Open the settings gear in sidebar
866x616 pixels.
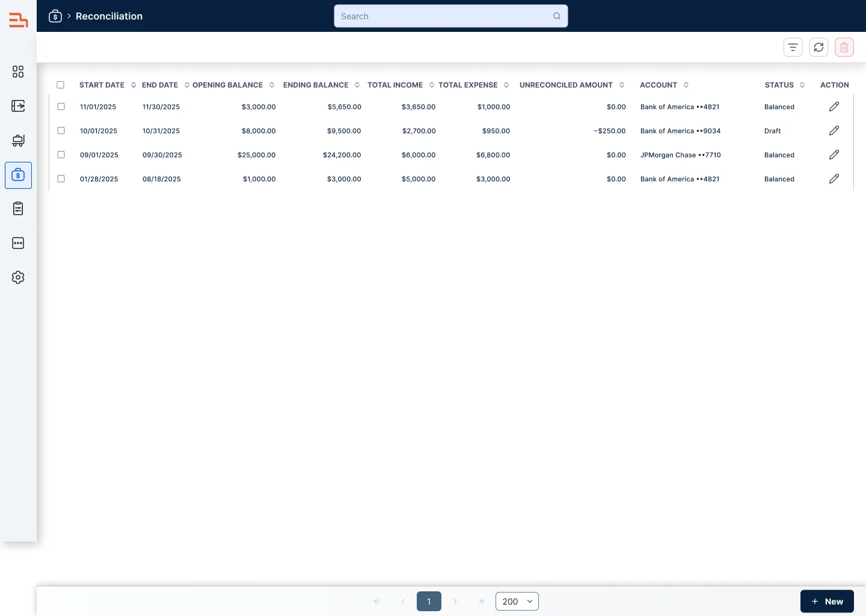(18, 277)
